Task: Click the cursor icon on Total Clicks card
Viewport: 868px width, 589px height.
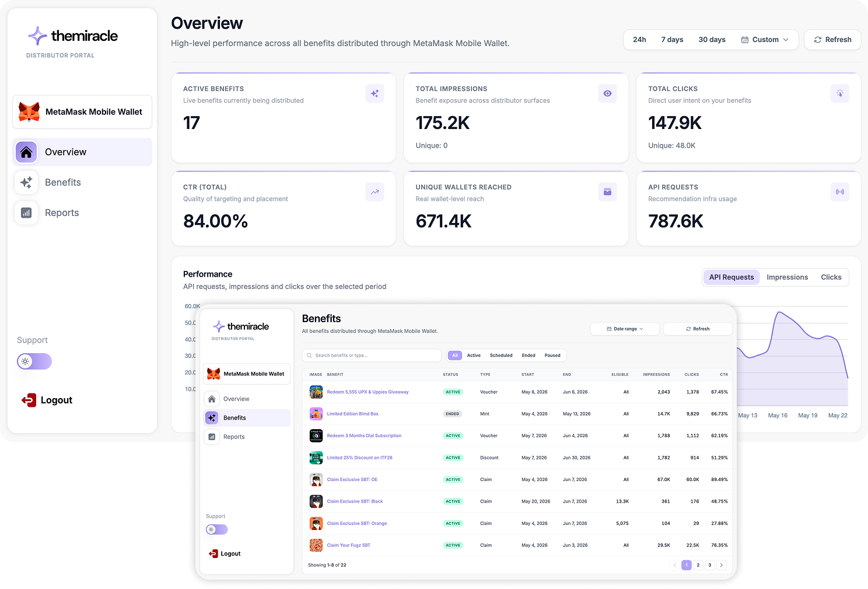Action: [840, 93]
